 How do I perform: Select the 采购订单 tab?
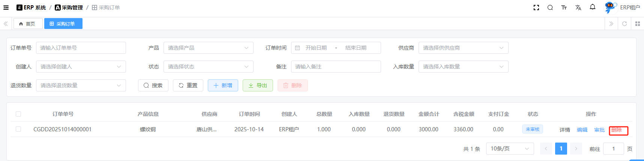(63, 24)
